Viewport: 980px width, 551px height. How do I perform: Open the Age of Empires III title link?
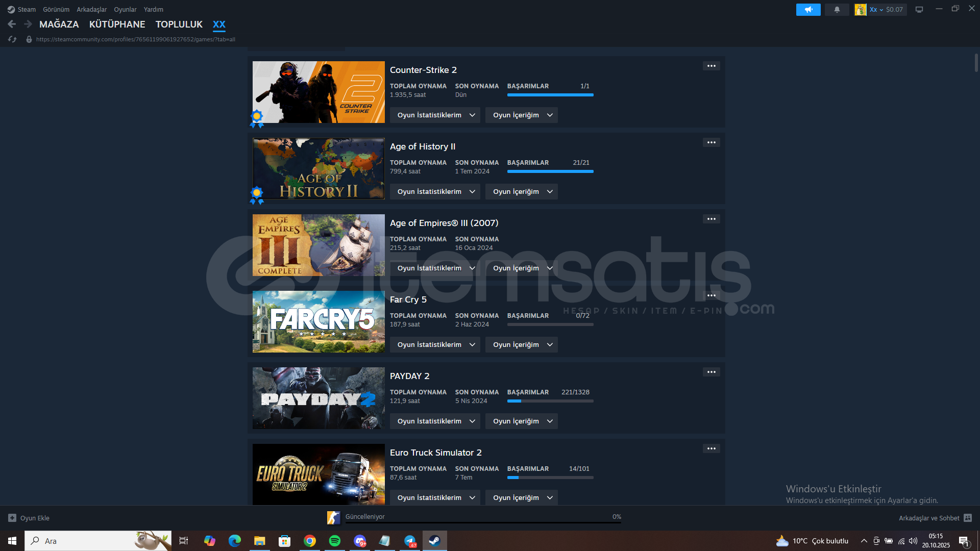tap(444, 223)
